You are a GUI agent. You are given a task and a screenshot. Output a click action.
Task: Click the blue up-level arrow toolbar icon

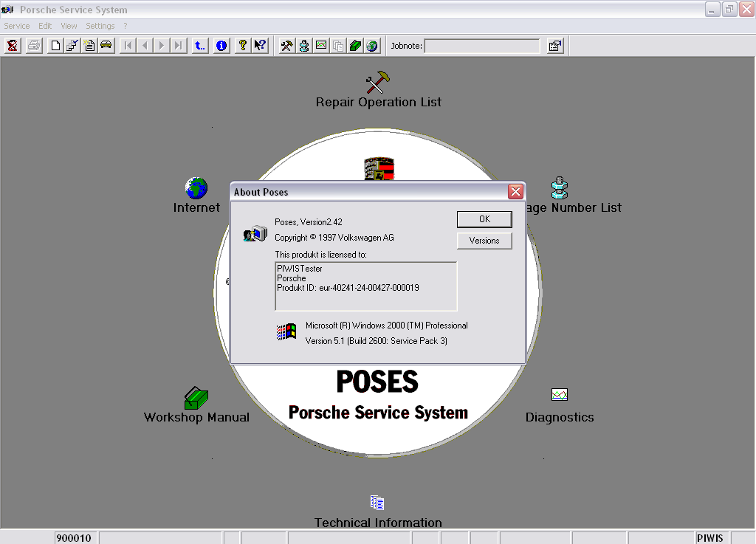(199, 46)
